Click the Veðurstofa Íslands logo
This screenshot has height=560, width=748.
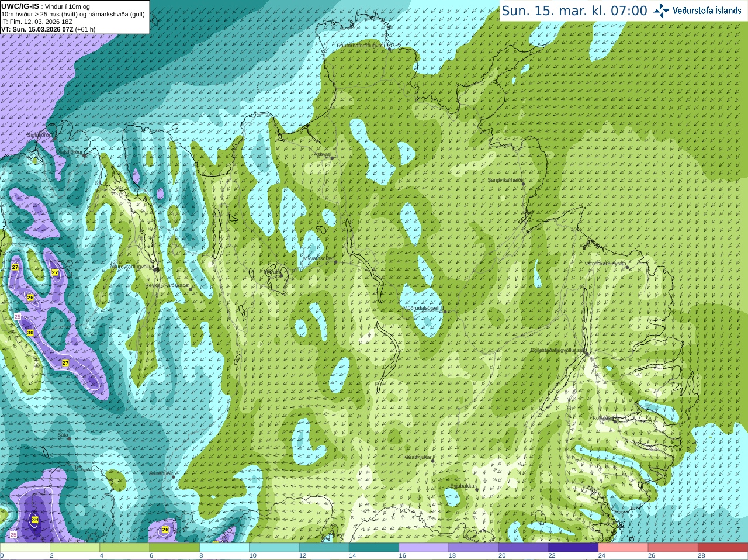point(698,11)
